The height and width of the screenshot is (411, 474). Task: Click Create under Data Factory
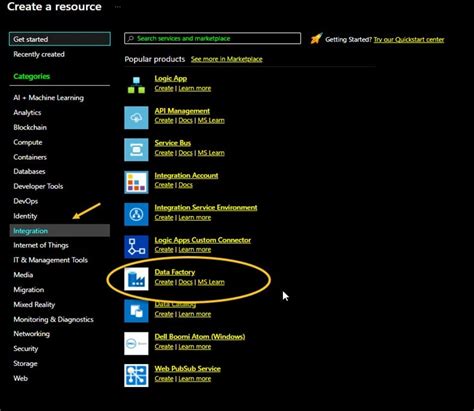[x=164, y=282]
